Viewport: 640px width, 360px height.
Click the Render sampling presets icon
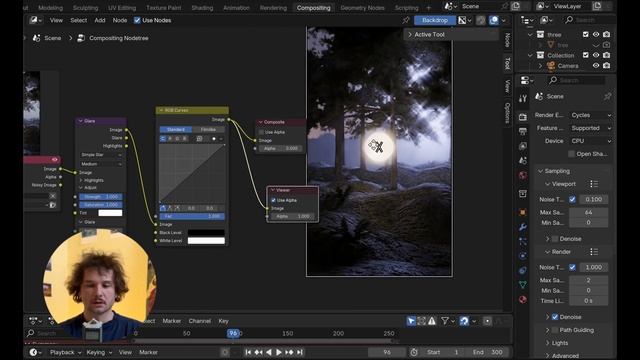point(594,252)
